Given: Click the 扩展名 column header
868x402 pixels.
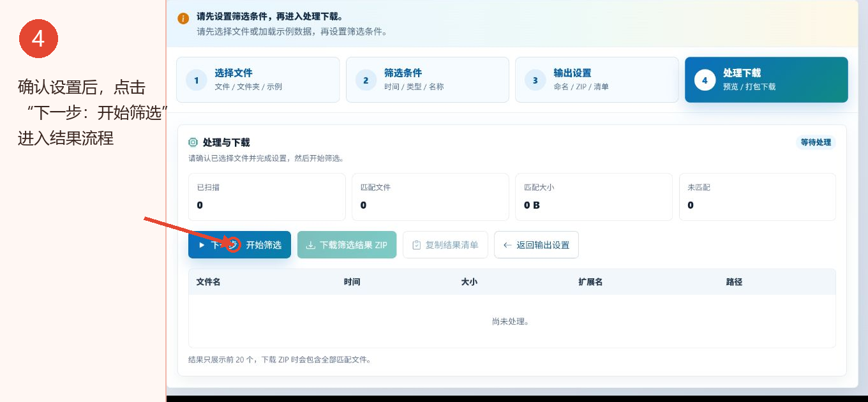Looking at the screenshot, I should click(590, 281).
